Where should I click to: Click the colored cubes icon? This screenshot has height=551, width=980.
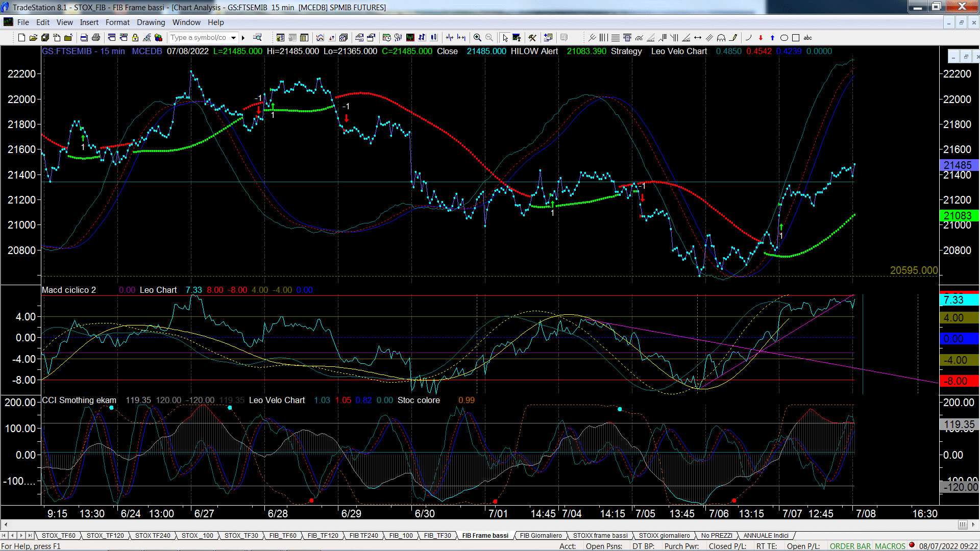(158, 37)
